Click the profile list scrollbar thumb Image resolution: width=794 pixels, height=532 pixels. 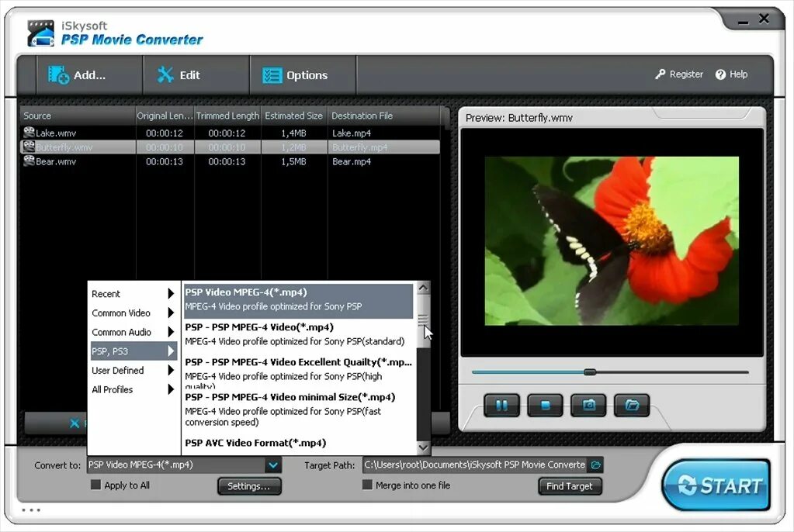423,321
